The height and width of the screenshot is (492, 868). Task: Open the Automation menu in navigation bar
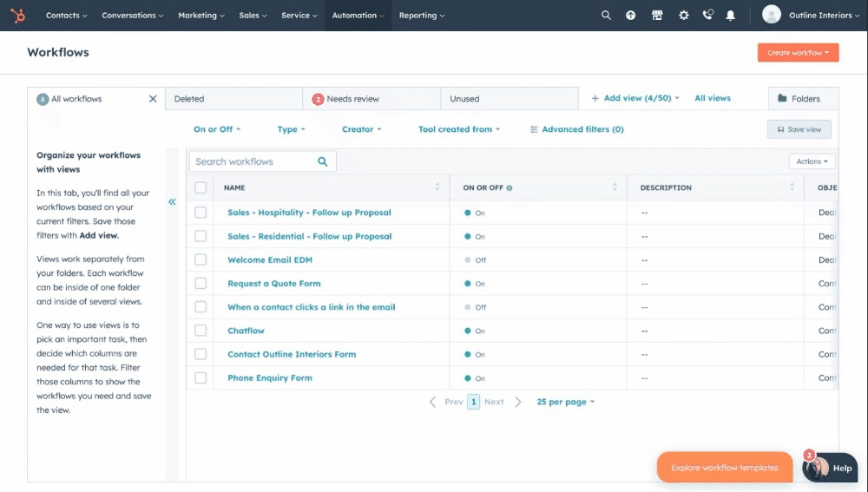point(358,16)
